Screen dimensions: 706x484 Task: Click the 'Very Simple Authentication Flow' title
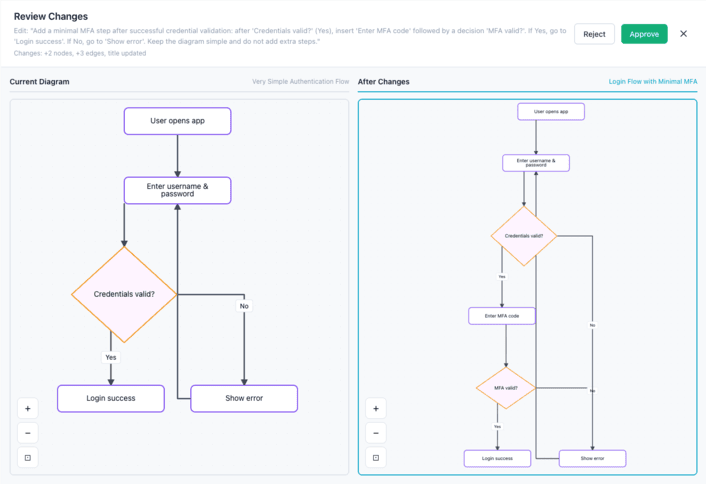(x=300, y=82)
